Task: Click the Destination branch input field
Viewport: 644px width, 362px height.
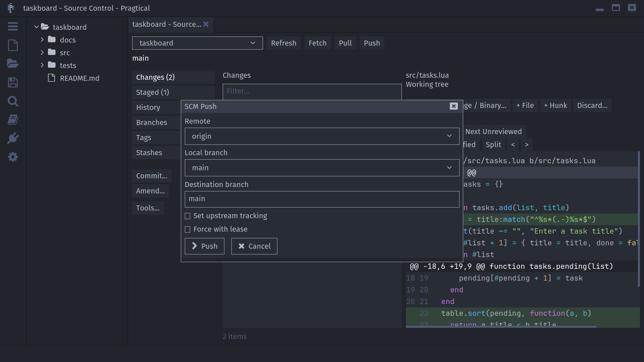Action: click(x=322, y=199)
